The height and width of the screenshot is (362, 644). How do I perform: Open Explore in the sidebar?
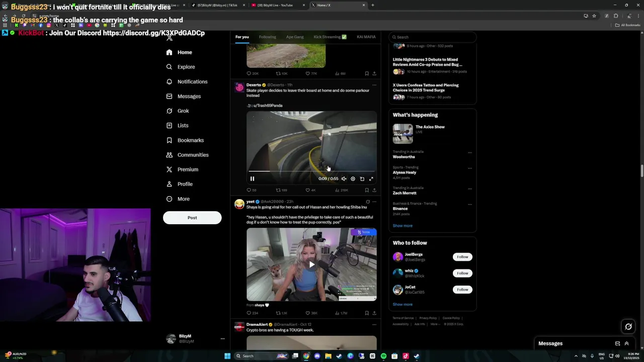(x=181, y=67)
